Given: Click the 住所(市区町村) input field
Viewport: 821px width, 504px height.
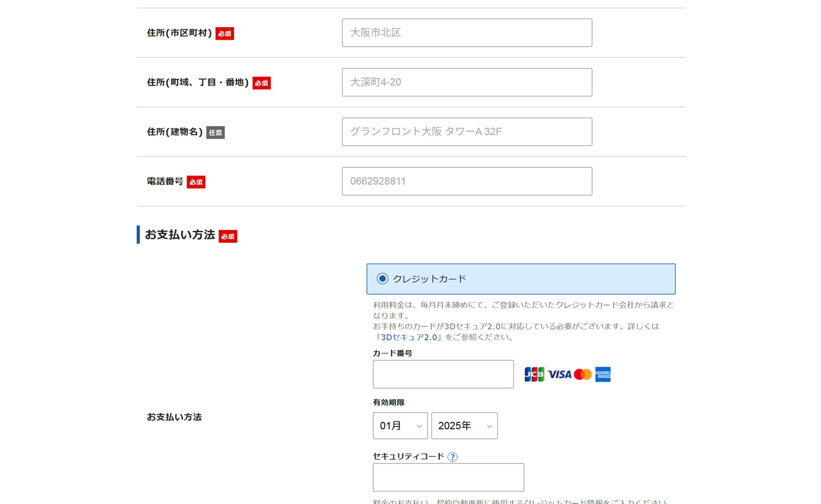Looking at the screenshot, I should pos(466,32).
